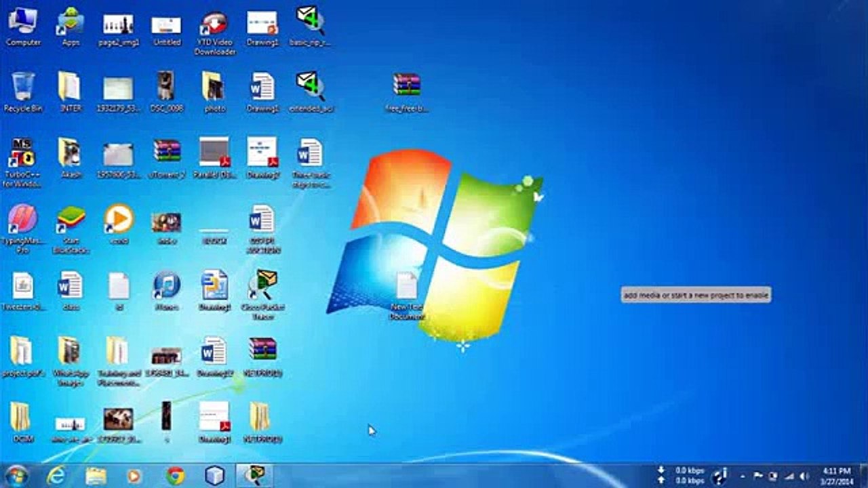
Task: Open the DCIM folder
Action: tap(23, 423)
